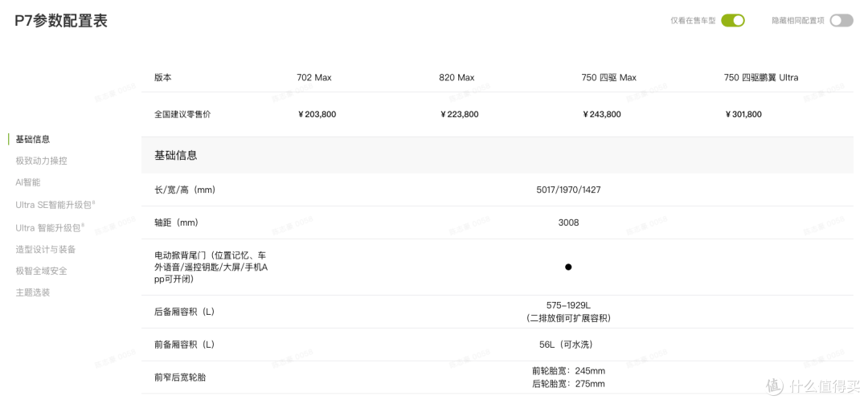
Task: Enable the 隐藏相同配置项 switch
Action: pyautogui.click(x=841, y=20)
